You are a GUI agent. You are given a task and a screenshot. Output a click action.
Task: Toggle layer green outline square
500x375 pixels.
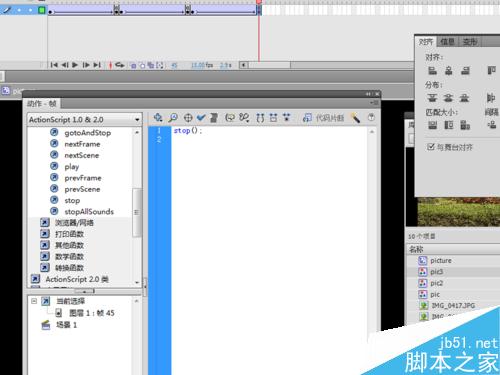tap(42, 10)
